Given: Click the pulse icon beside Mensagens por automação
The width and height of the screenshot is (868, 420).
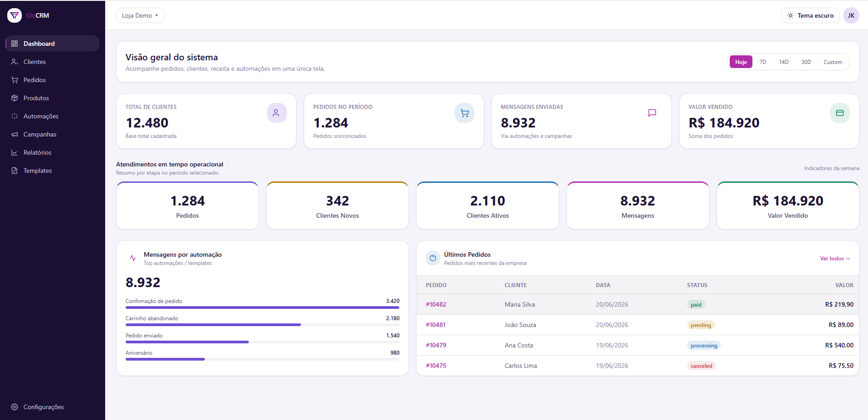Looking at the screenshot, I should [x=133, y=258].
